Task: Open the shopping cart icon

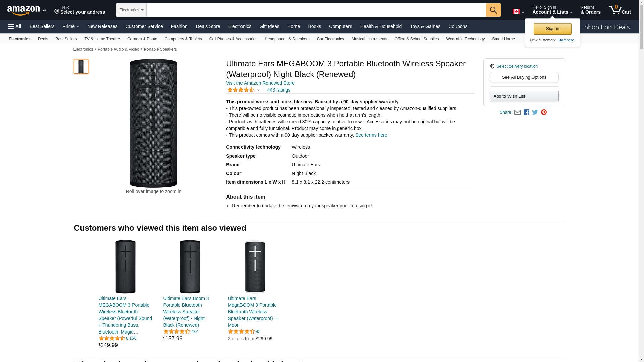Action: 620,10
